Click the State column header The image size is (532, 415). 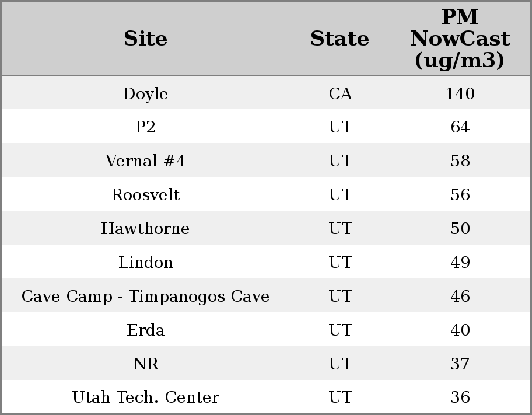[x=339, y=39]
